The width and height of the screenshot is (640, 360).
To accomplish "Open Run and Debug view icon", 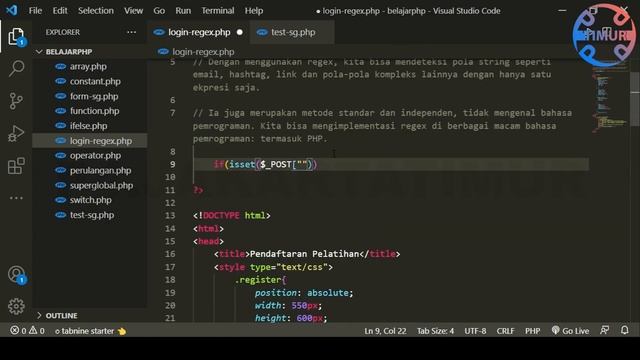I will point(16,133).
